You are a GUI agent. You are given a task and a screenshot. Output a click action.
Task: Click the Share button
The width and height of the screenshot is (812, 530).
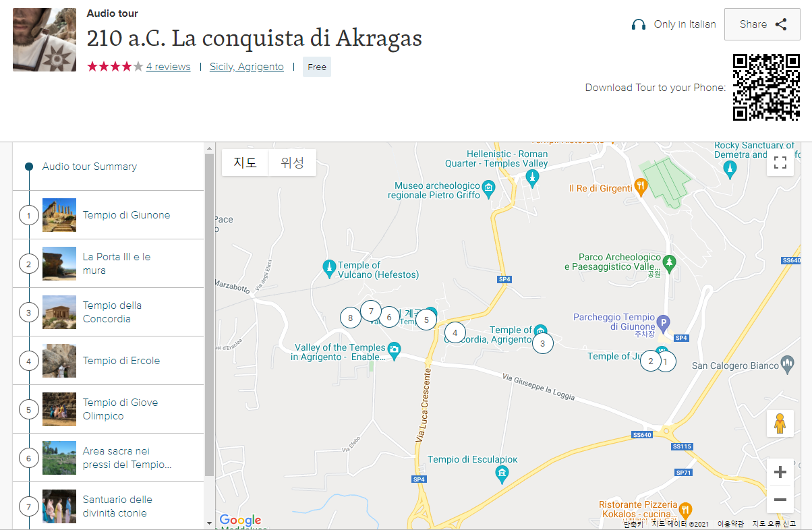click(762, 24)
